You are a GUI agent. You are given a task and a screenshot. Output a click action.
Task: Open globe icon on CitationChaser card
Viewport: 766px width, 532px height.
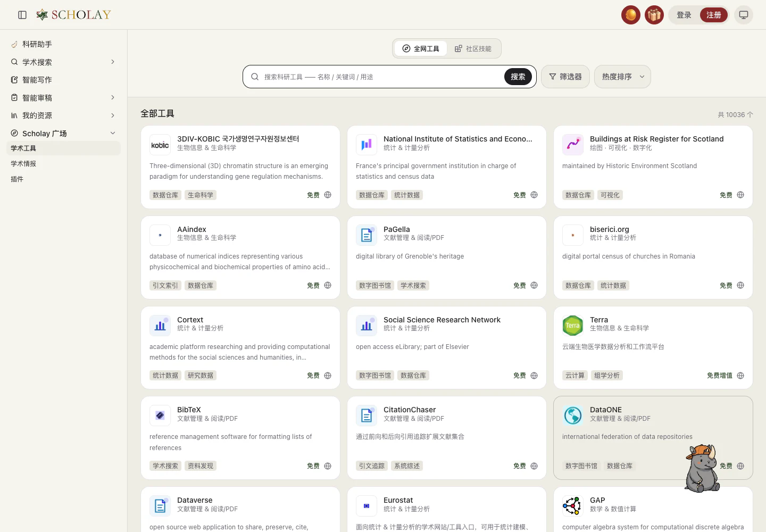[x=534, y=466]
